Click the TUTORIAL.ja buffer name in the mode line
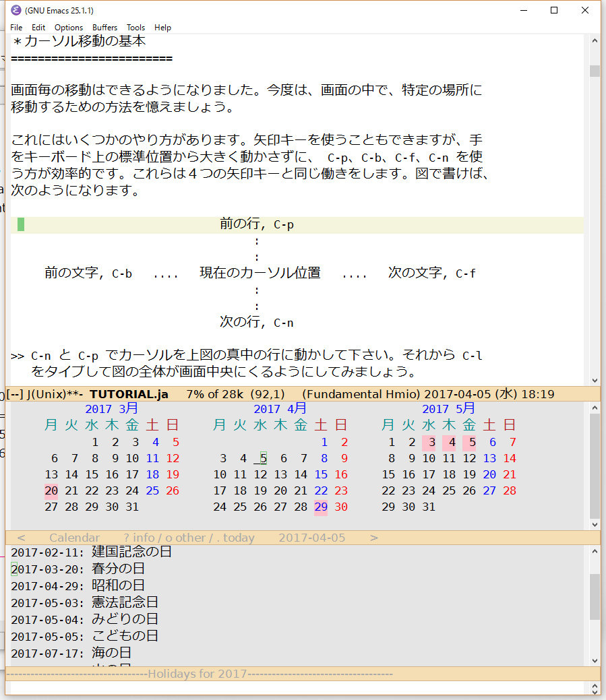 coord(129,394)
